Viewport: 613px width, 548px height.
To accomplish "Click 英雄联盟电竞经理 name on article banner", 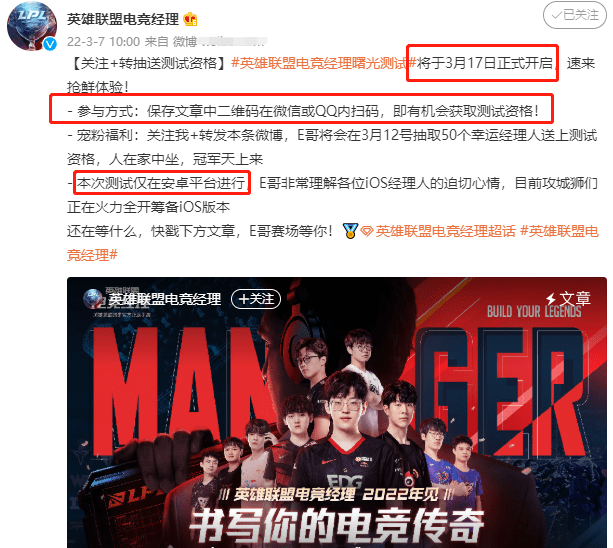I will (165, 299).
